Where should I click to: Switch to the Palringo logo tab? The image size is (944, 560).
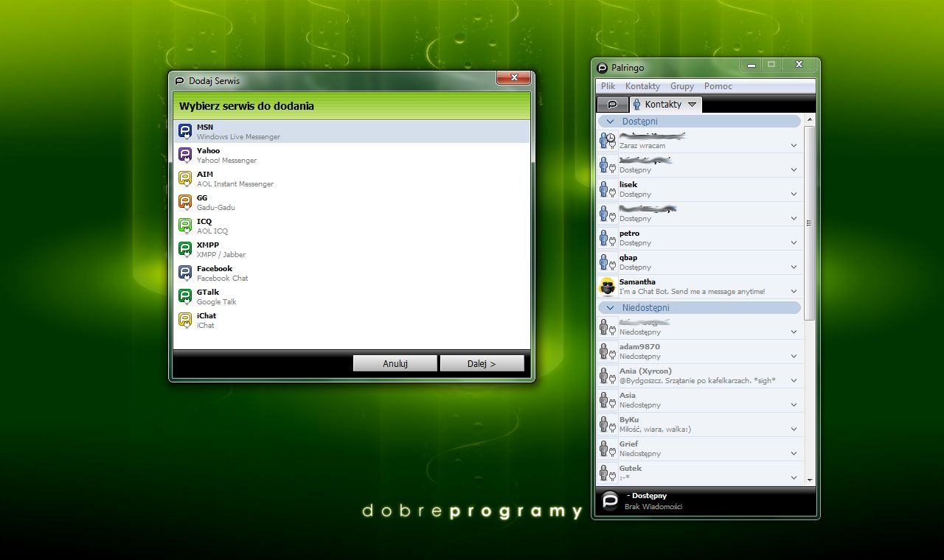(612, 105)
